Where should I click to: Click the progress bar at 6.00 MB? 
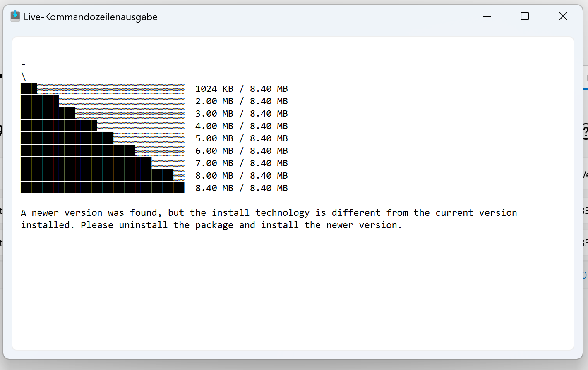tap(103, 150)
